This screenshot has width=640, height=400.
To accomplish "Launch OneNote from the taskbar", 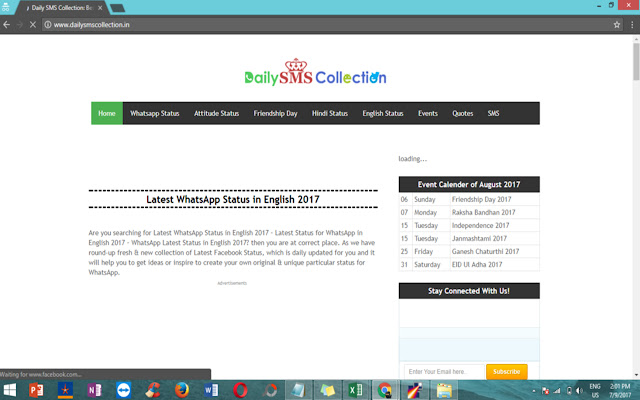I will 94,390.
